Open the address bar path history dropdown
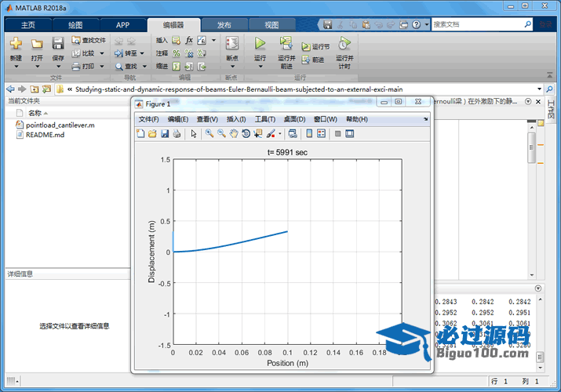 pos(539,89)
